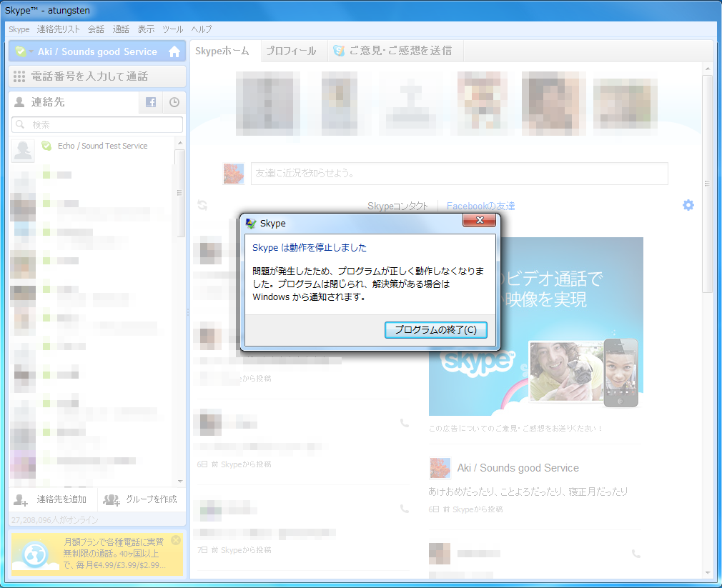The width and height of the screenshot is (722, 588).
Task: Click the mood message input field
Action: [x=459, y=174]
